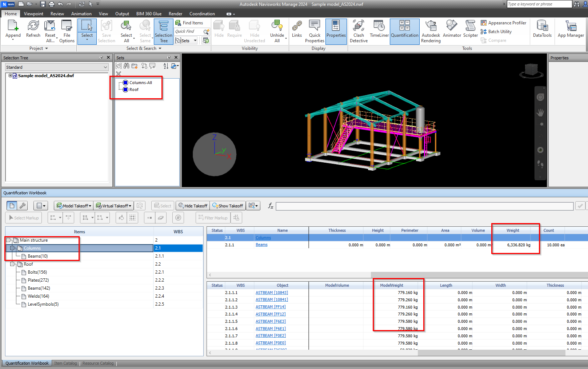
Task: Switch to the Item Catalog tab
Action: click(65, 363)
